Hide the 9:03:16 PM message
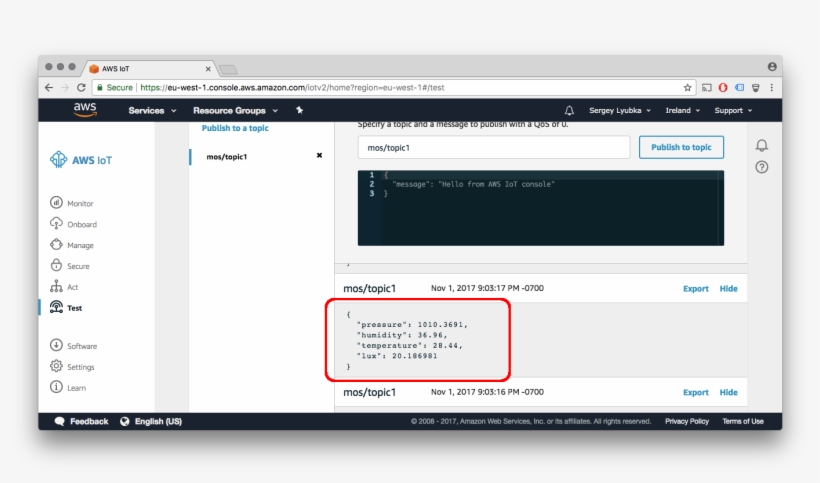 (x=728, y=392)
